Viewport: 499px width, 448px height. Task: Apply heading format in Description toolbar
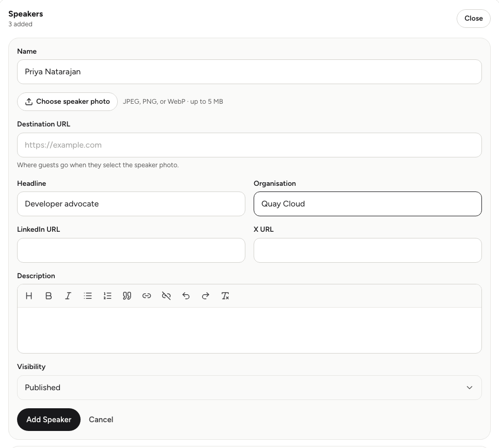[29, 296]
